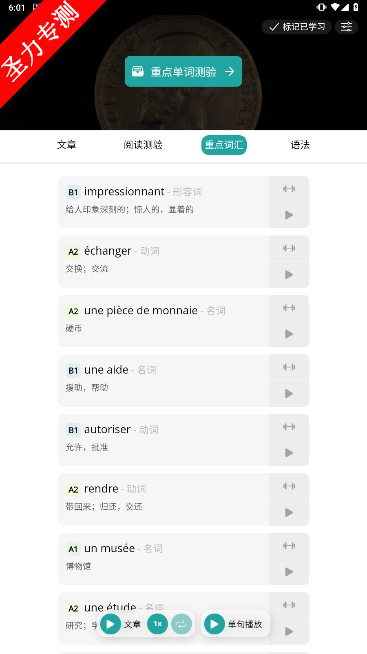This screenshot has height=654, width=367.
Task: Open the une étude vocabulary card
Action: [163, 618]
